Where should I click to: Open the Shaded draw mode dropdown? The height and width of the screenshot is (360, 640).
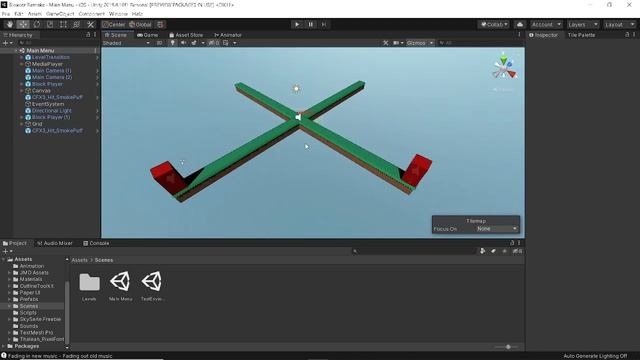pyautogui.click(x=126, y=43)
